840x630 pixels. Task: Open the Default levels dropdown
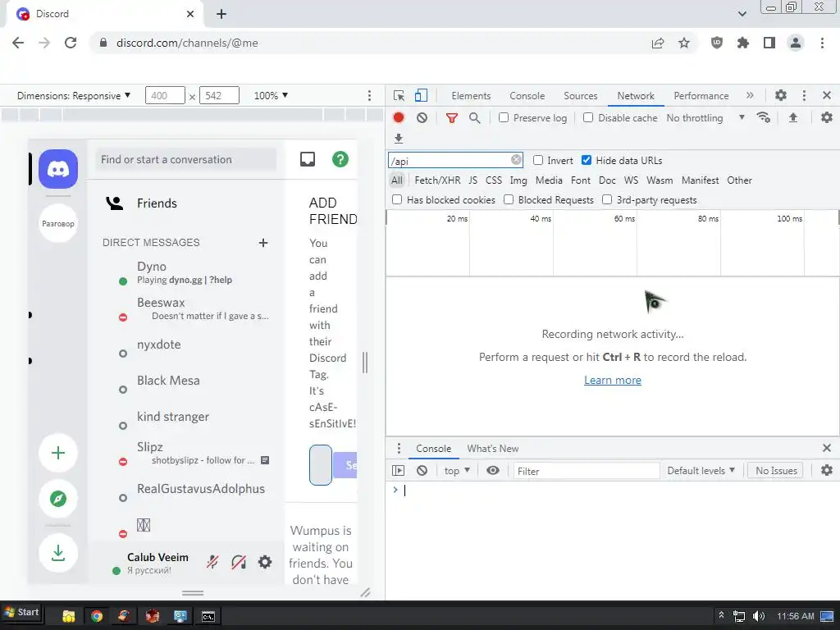701,471
